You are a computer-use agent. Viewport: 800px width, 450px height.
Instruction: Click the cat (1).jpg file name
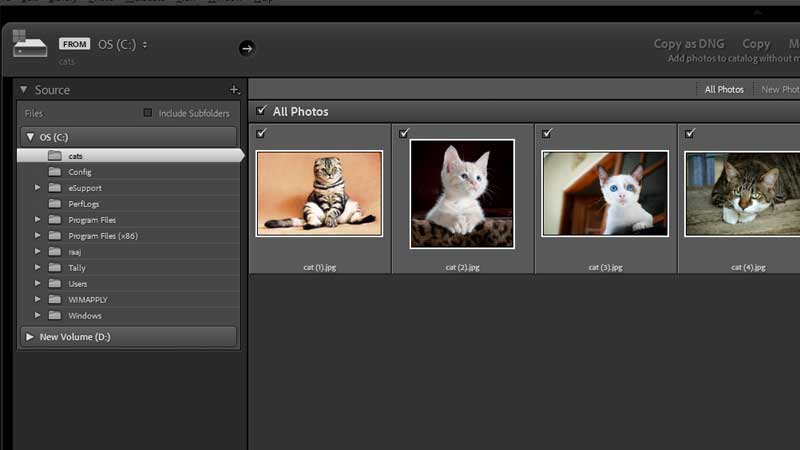[x=319, y=267]
